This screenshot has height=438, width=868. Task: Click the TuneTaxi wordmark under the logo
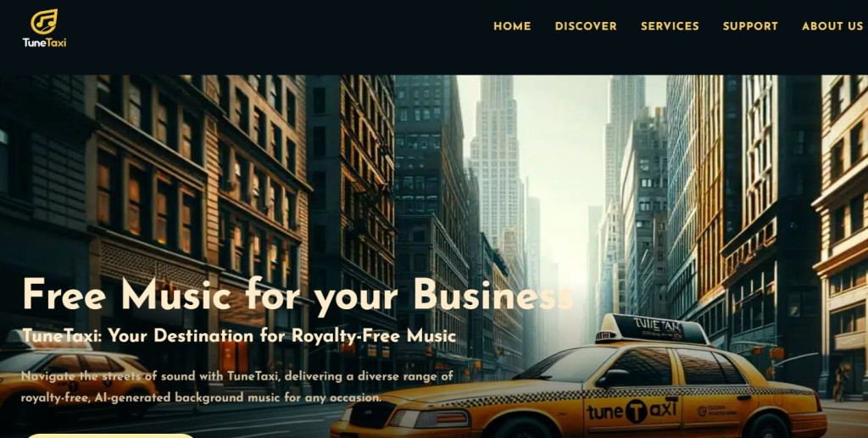pos(44,42)
